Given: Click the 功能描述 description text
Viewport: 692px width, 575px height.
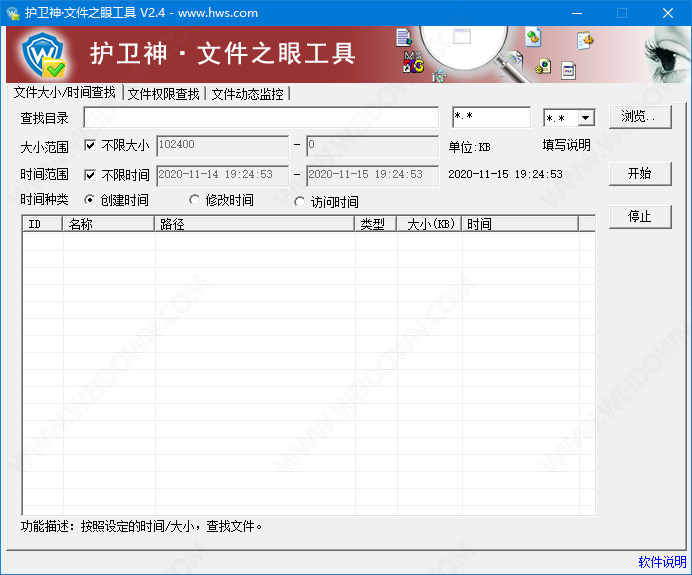Looking at the screenshot, I should (x=141, y=526).
